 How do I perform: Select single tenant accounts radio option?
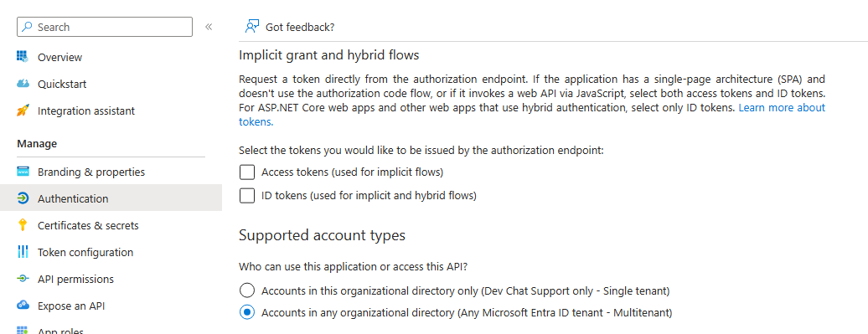pos(247,290)
